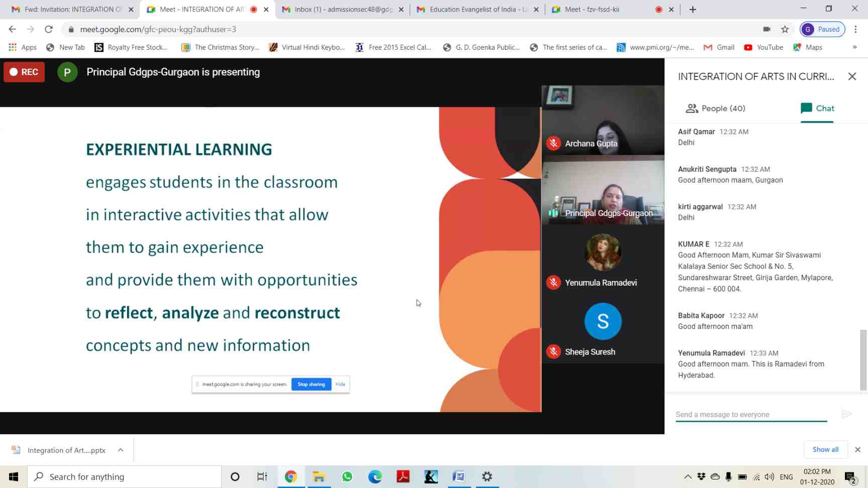Bookmark this page with star icon
Image resolution: width=868 pixels, height=488 pixels.
tap(785, 29)
